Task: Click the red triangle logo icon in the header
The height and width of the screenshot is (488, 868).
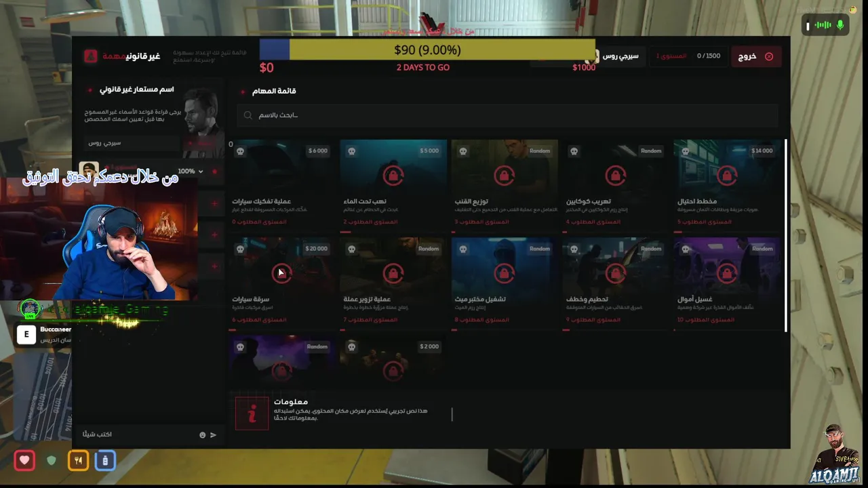Action: click(90, 56)
